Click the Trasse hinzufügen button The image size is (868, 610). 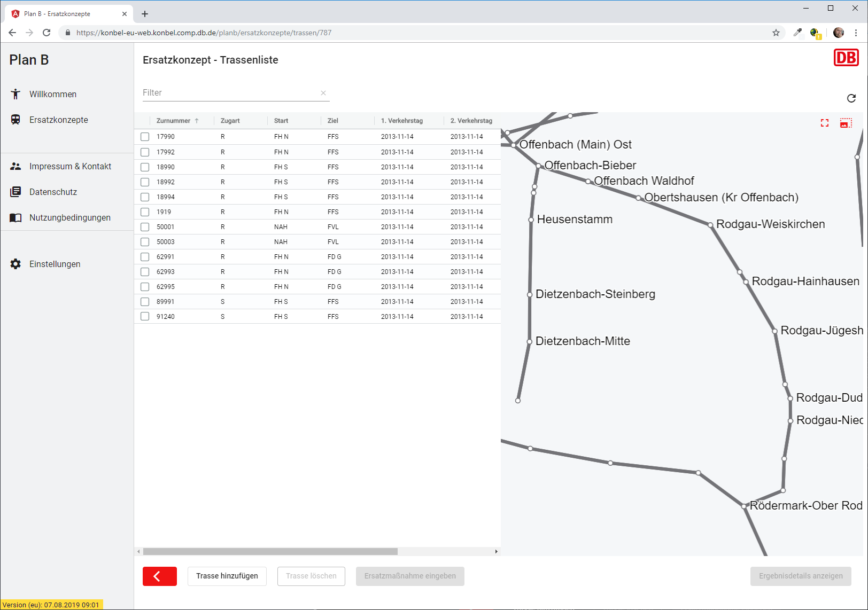tap(227, 576)
